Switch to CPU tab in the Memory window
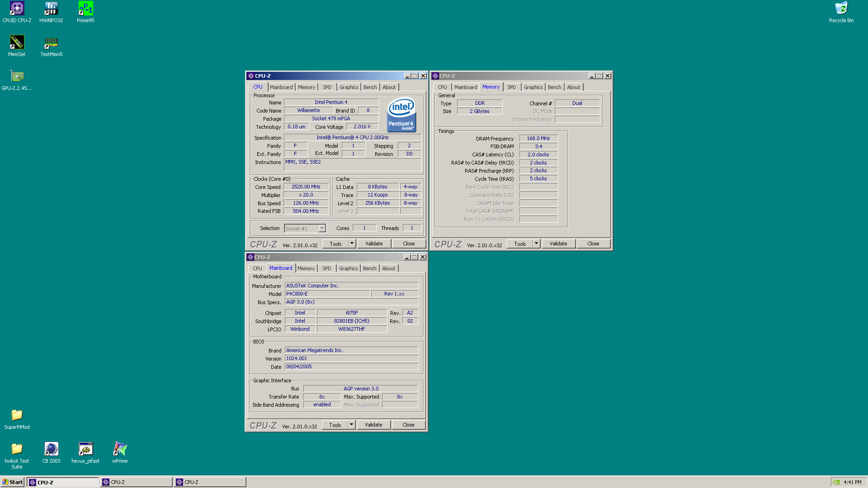This screenshot has width=868, height=488. click(443, 87)
